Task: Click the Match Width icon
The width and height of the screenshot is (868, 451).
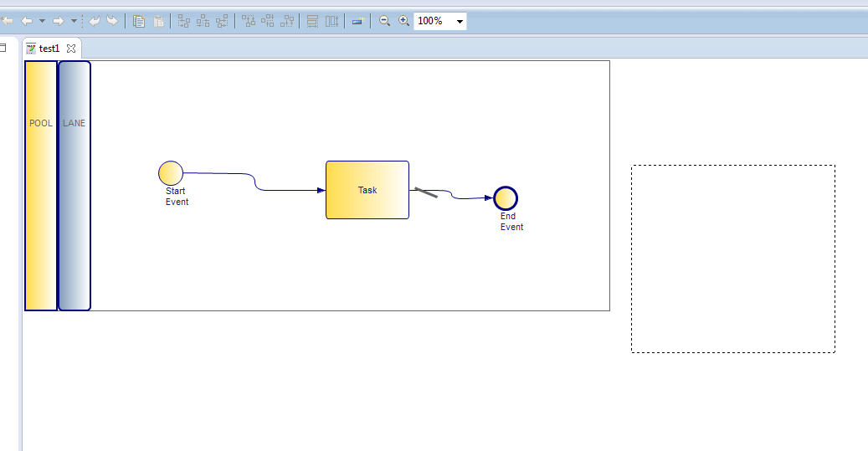Action: pyautogui.click(x=312, y=21)
